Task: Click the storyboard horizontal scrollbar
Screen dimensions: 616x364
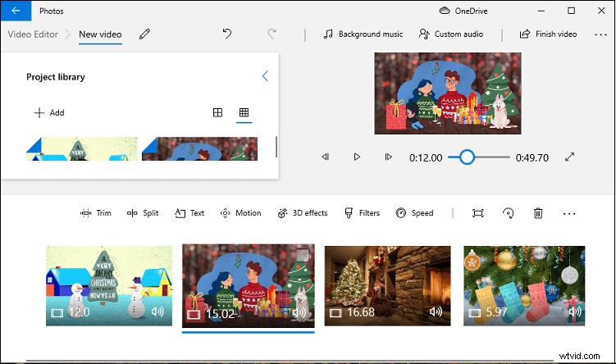Action: tap(290, 360)
